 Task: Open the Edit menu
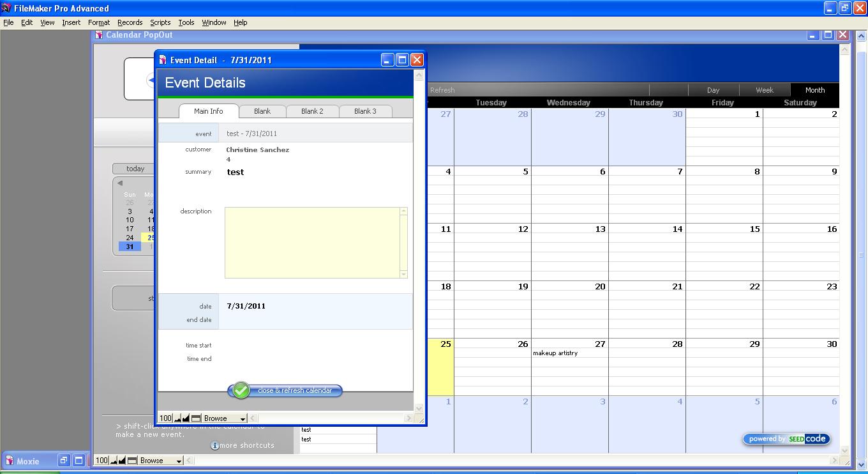click(27, 22)
